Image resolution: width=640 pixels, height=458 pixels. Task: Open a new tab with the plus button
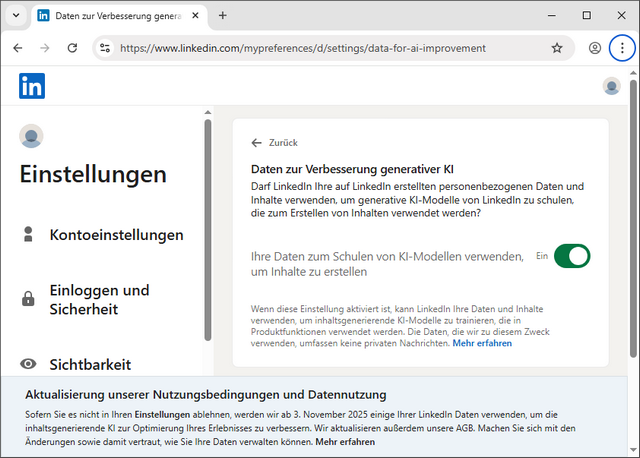(x=222, y=16)
